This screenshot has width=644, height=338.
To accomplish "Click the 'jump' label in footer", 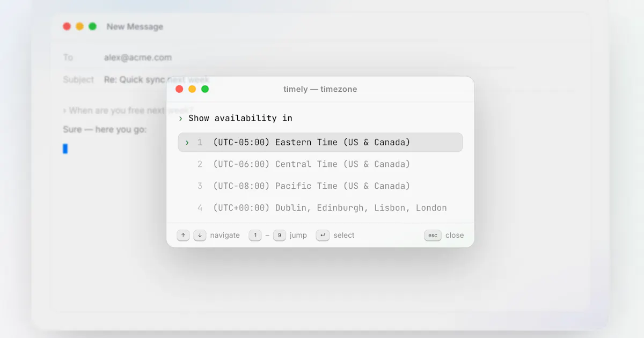I will point(298,236).
